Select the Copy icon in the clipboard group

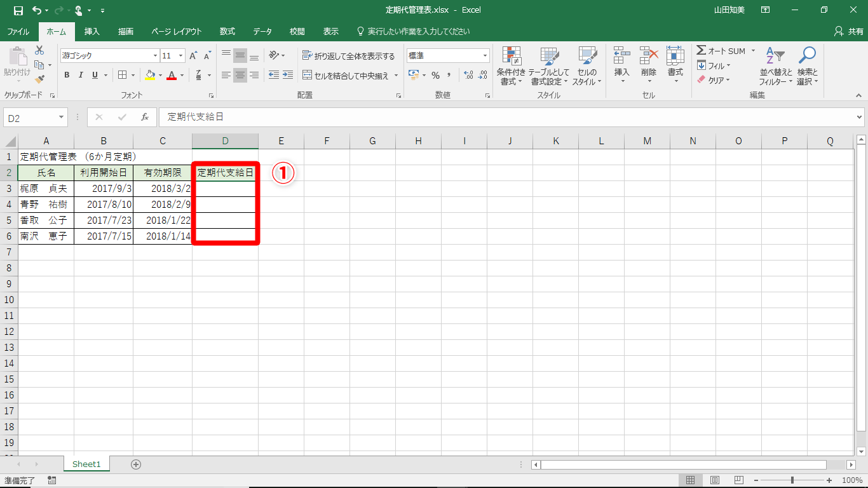pyautogui.click(x=39, y=65)
